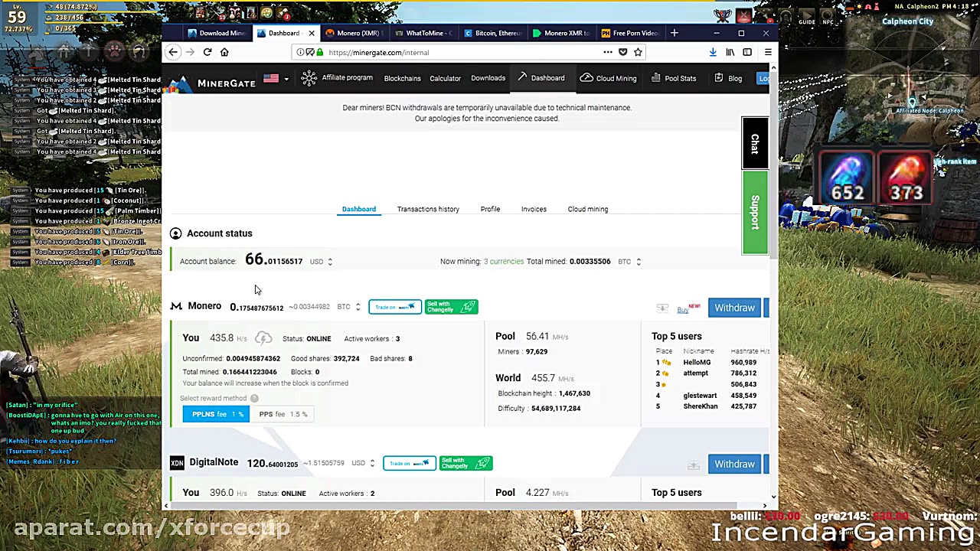Open the Support side panel
Image resolution: width=980 pixels, height=551 pixels.
click(x=755, y=212)
